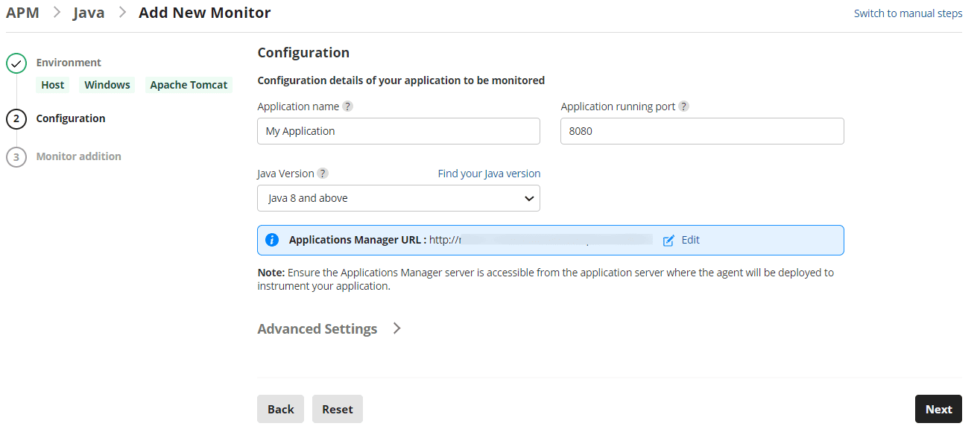Switch to manual steps
This screenshot has width=980, height=432.
pos(908,13)
